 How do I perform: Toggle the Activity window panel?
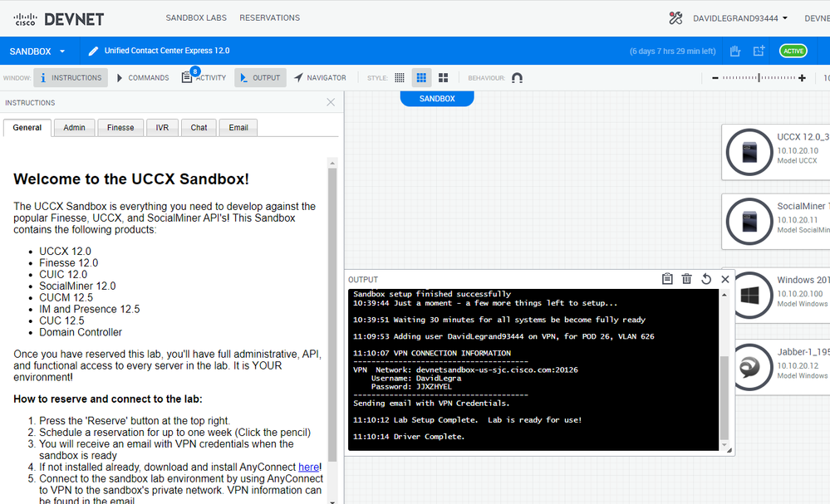click(204, 78)
